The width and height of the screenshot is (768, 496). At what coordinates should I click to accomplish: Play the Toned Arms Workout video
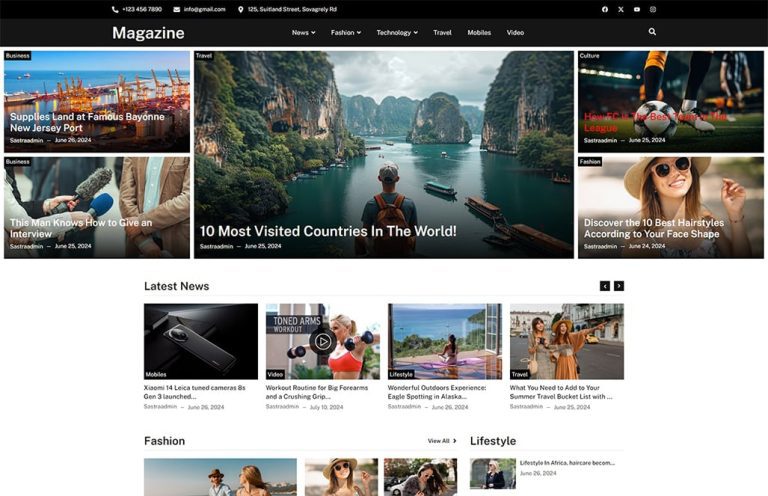pos(322,341)
